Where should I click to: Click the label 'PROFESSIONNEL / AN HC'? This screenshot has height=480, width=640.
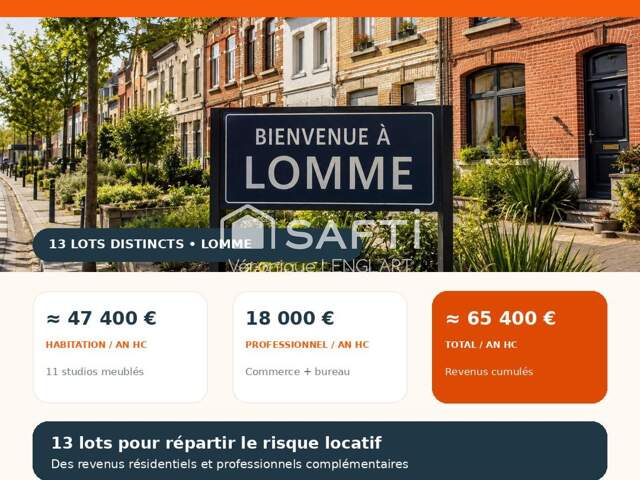click(x=307, y=345)
